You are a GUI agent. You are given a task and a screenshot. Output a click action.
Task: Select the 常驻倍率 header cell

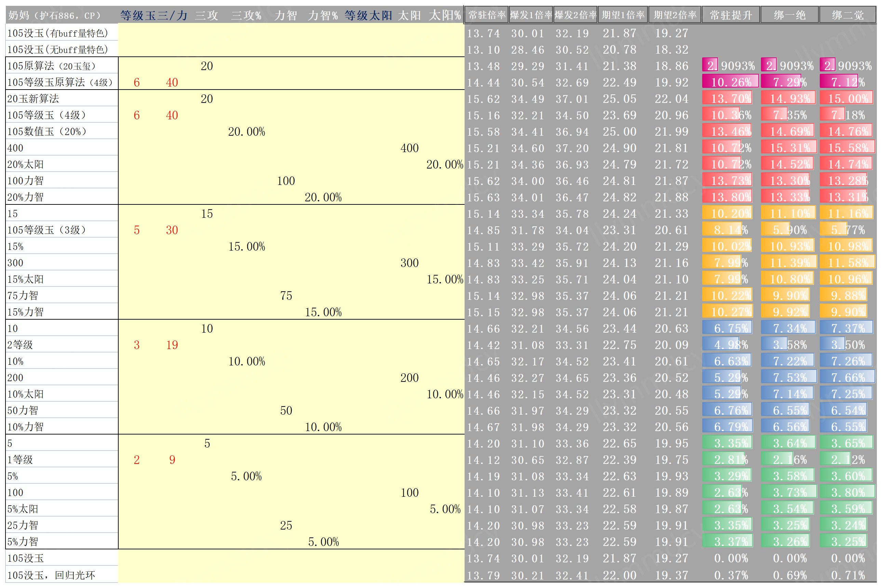pos(487,15)
